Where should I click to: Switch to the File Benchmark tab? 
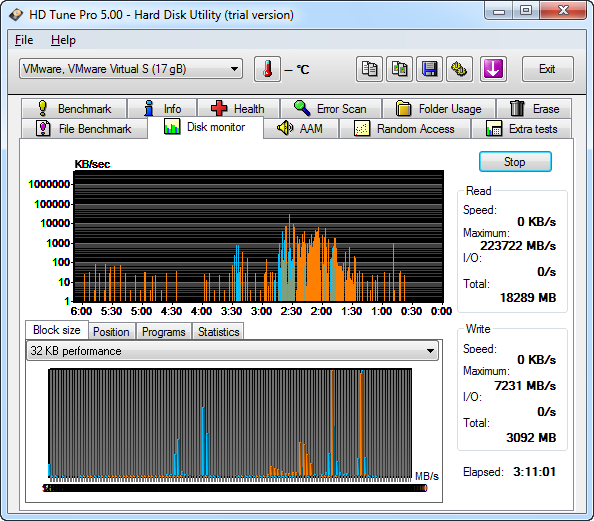(84, 129)
